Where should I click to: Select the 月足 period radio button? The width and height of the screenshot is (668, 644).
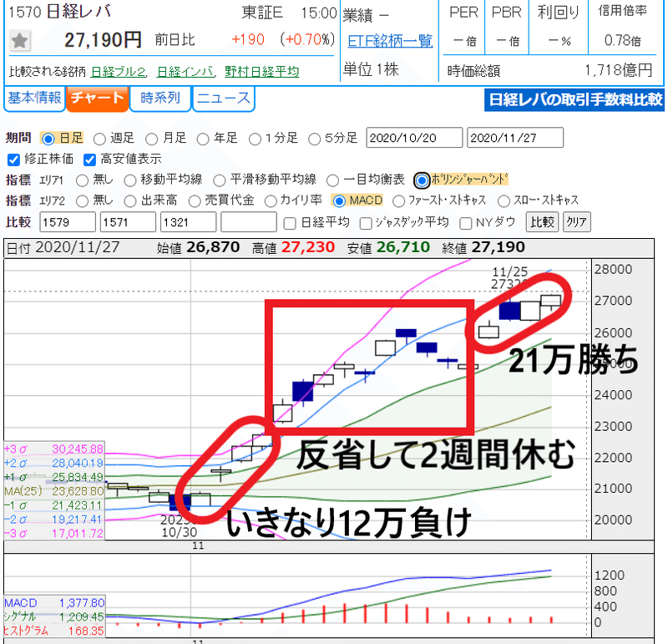pyautogui.click(x=152, y=139)
